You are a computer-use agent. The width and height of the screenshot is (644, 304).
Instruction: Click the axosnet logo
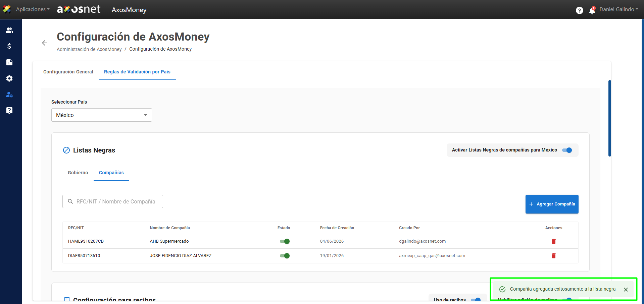click(79, 9)
